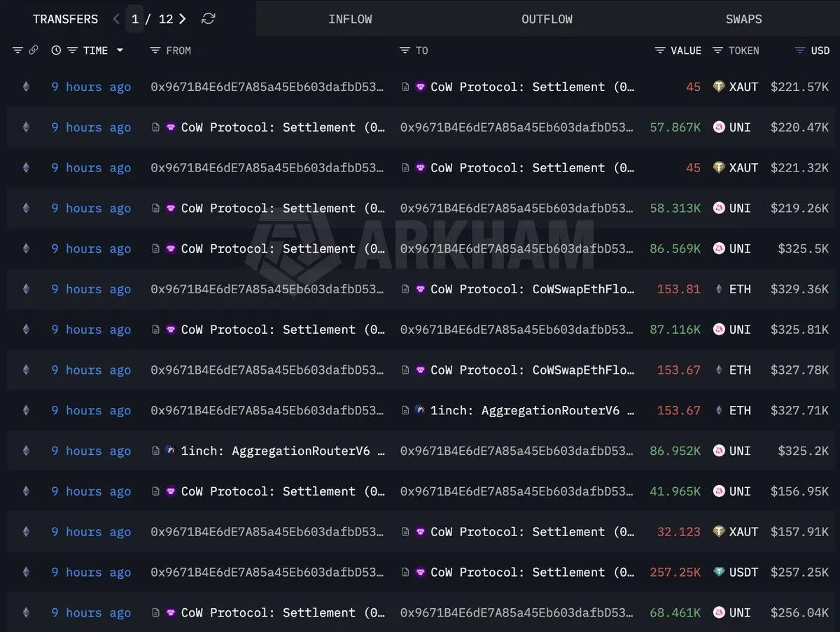Click the value 57.867K
The width and height of the screenshot is (840, 632).
click(675, 127)
